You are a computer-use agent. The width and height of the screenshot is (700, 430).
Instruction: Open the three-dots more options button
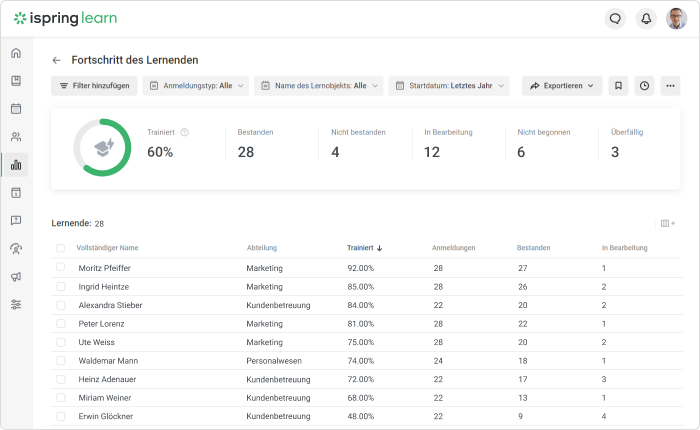coord(669,86)
